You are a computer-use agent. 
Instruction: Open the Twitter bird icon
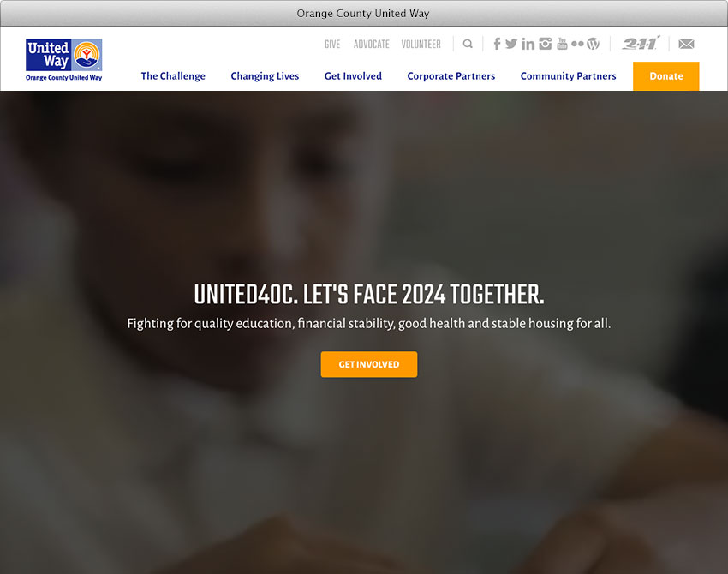pyautogui.click(x=511, y=44)
